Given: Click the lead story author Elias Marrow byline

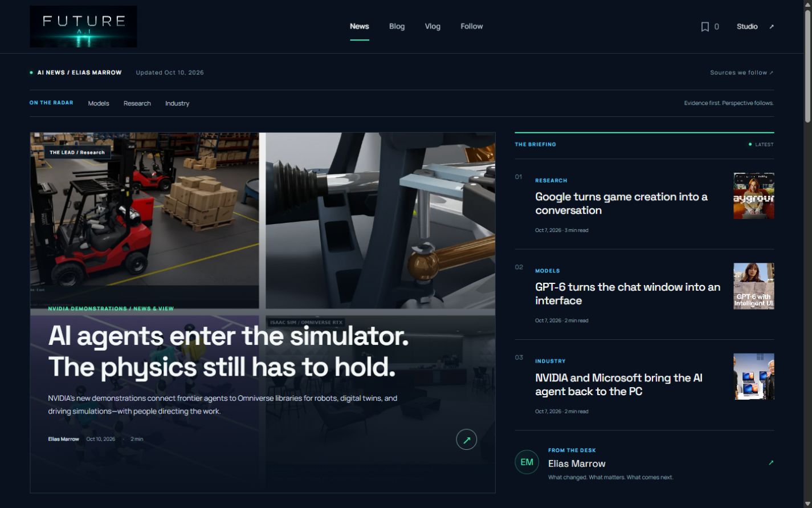Looking at the screenshot, I should click(x=63, y=439).
